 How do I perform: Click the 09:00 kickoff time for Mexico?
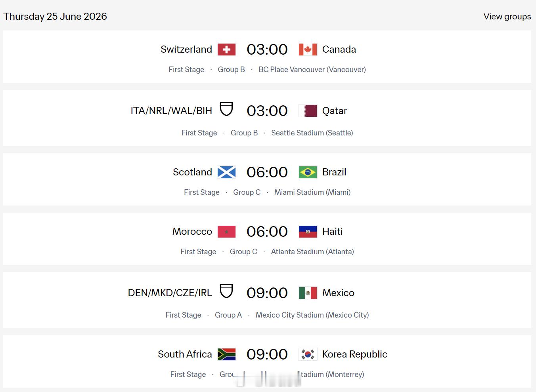click(267, 293)
